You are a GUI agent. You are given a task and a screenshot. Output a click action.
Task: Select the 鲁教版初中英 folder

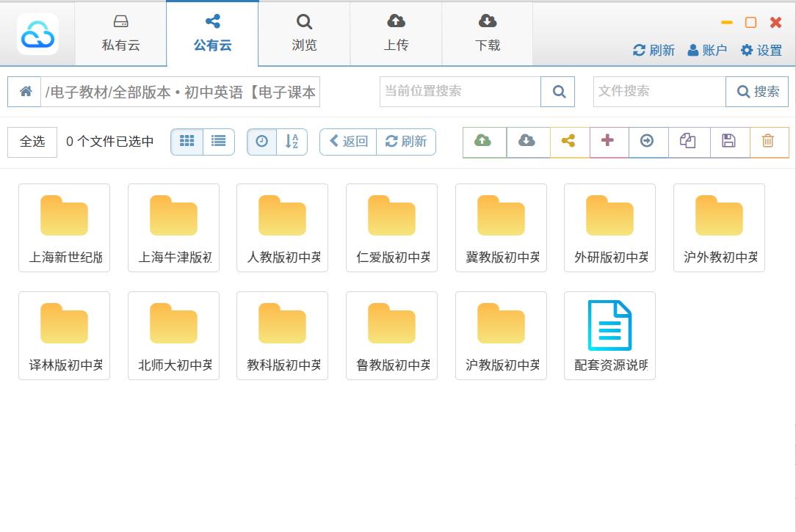pyautogui.click(x=392, y=336)
